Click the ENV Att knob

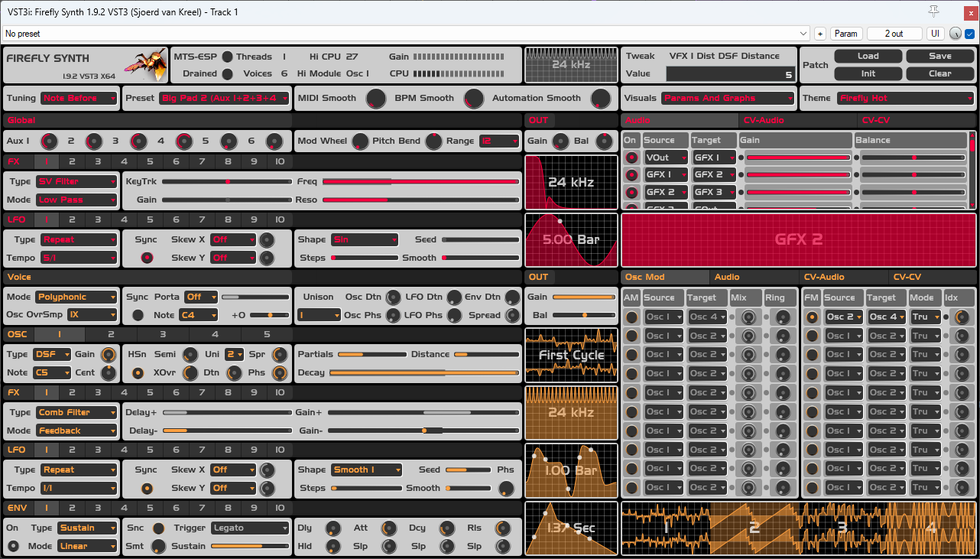(x=389, y=528)
